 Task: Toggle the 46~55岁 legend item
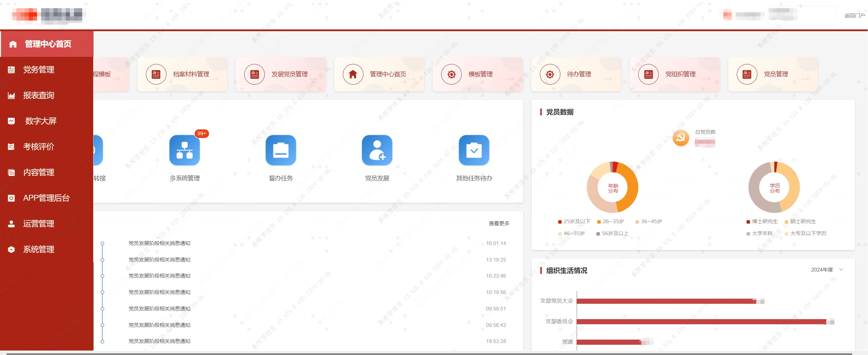(571, 234)
